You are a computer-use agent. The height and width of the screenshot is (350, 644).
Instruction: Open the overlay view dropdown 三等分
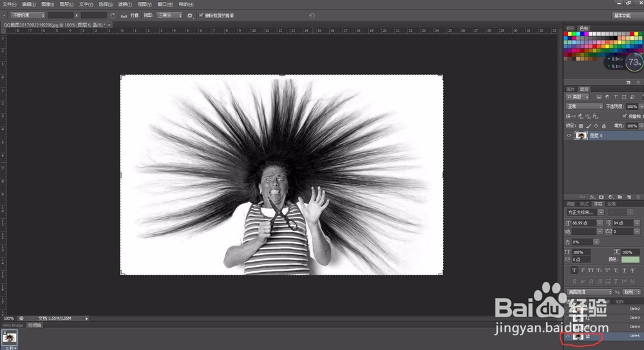click(169, 15)
